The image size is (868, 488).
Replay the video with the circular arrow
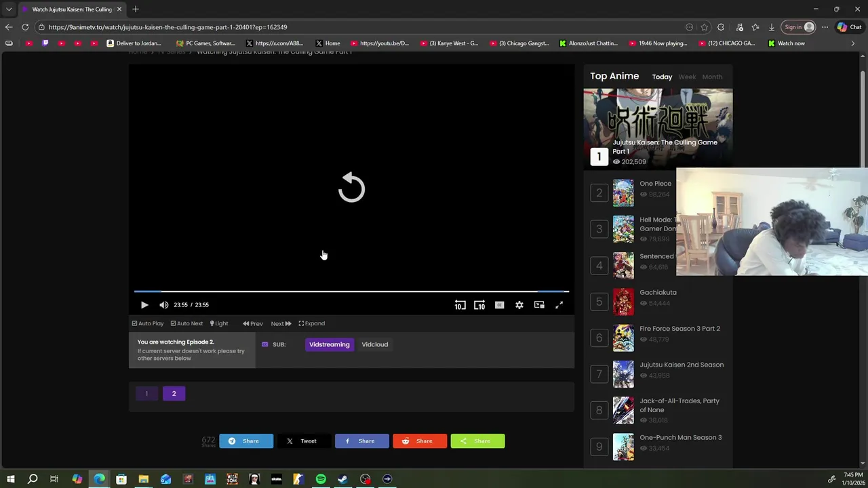[x=351, y=188]
